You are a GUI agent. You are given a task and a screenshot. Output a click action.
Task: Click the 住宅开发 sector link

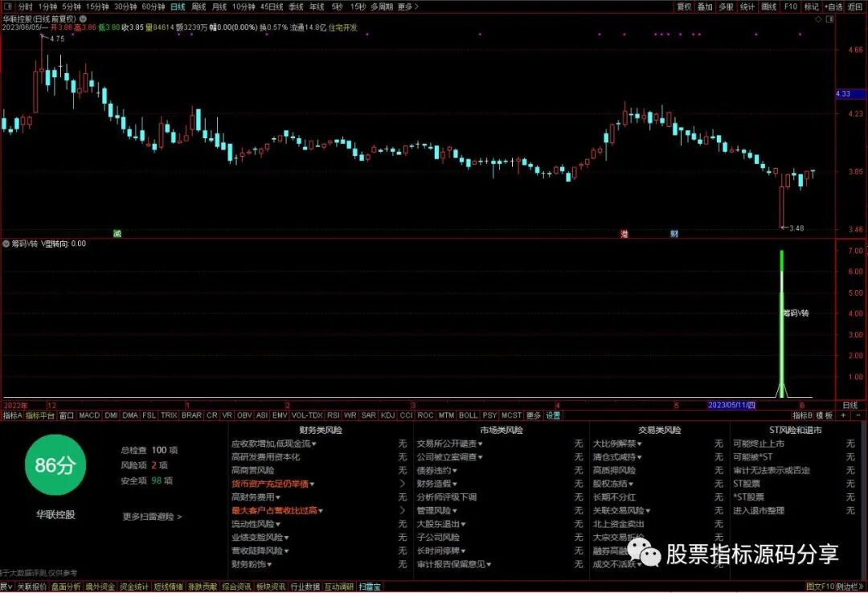(x=342, y=27)
